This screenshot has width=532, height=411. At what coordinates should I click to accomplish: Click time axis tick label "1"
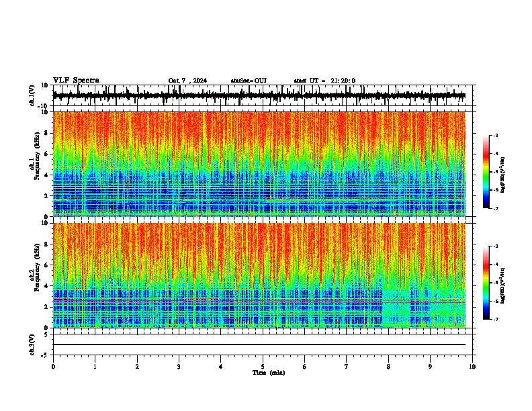click(x=95, y=367)
